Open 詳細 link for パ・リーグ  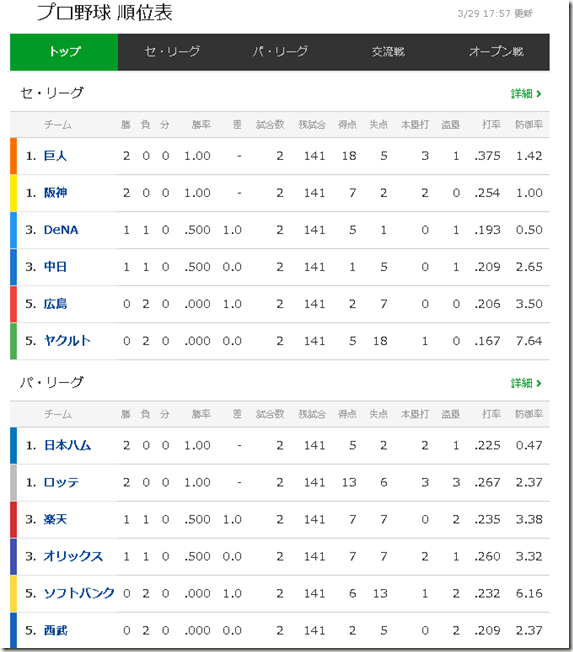click(x=526, y=383)
